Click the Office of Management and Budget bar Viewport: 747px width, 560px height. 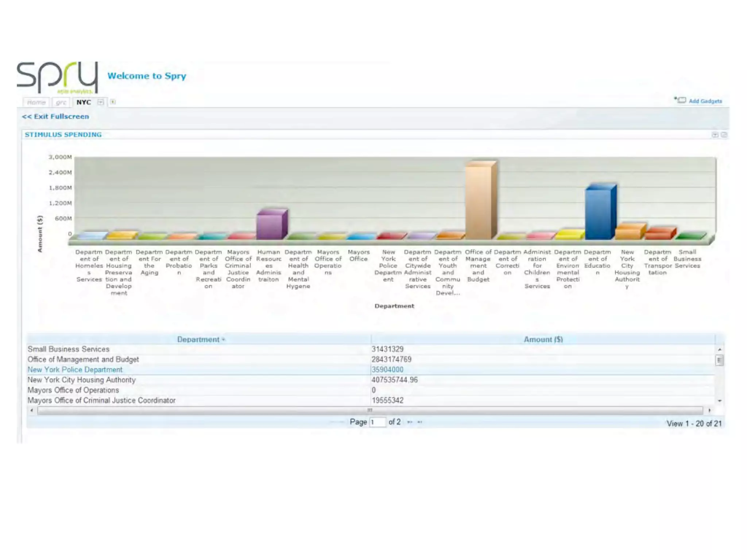point(479,202)
